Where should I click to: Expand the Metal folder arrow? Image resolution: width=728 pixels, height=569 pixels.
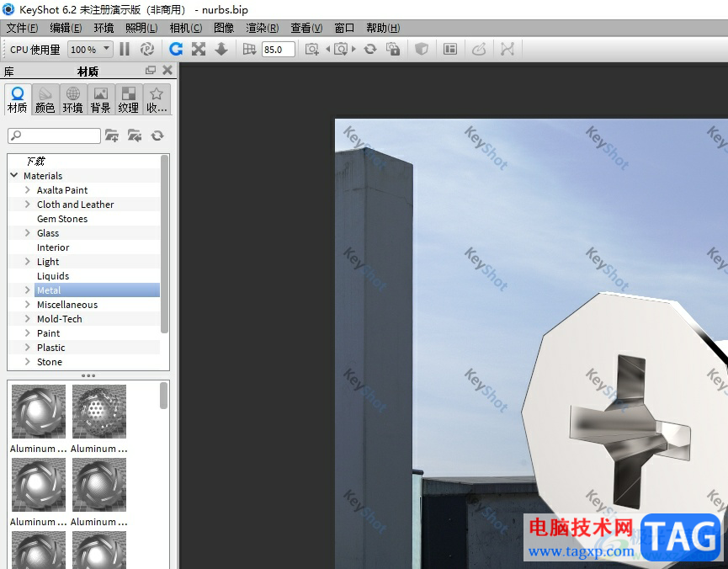[28, 290]
